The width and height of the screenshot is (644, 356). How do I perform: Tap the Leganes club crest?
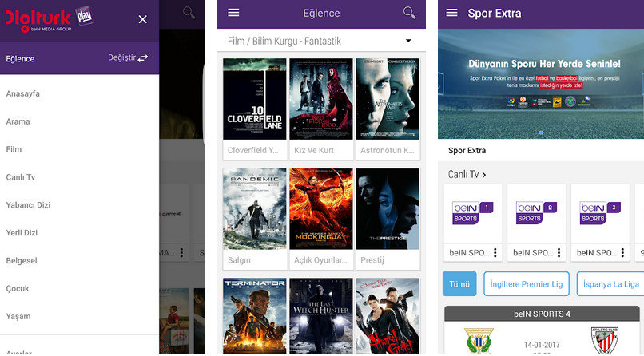(479, 340)
